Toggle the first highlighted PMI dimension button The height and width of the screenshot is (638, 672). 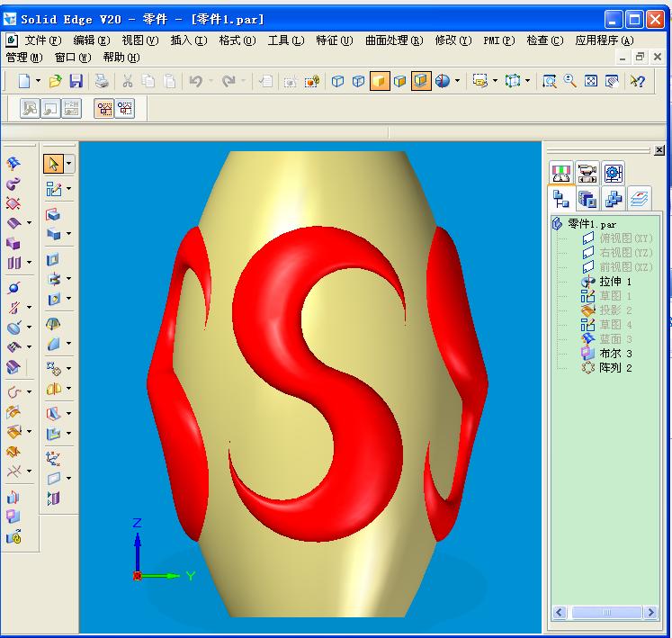coord(104,109)
